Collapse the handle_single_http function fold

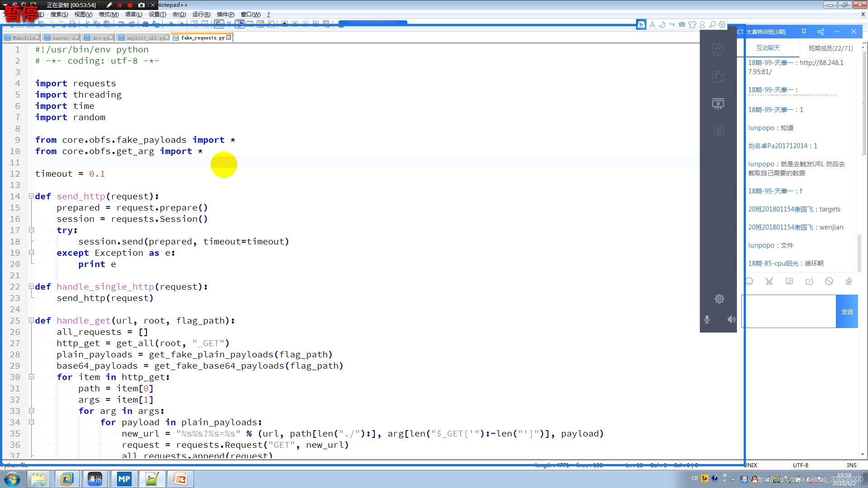click(31, 286)
